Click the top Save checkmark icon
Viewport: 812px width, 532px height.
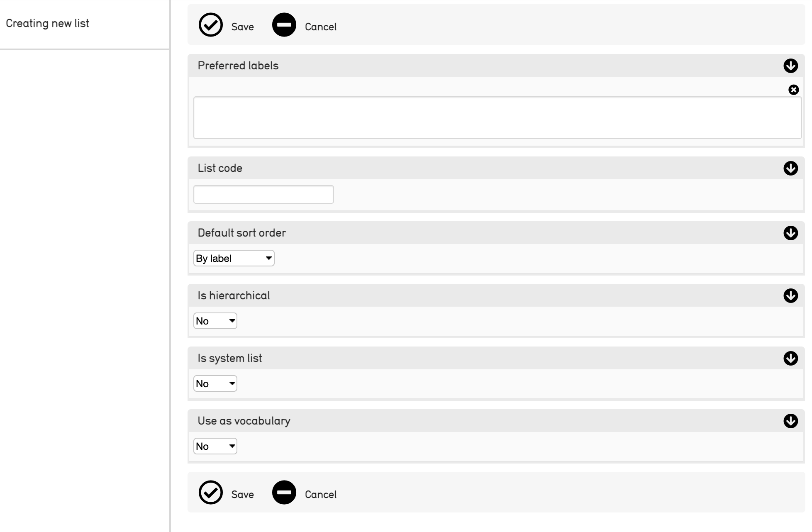[211, 25]
